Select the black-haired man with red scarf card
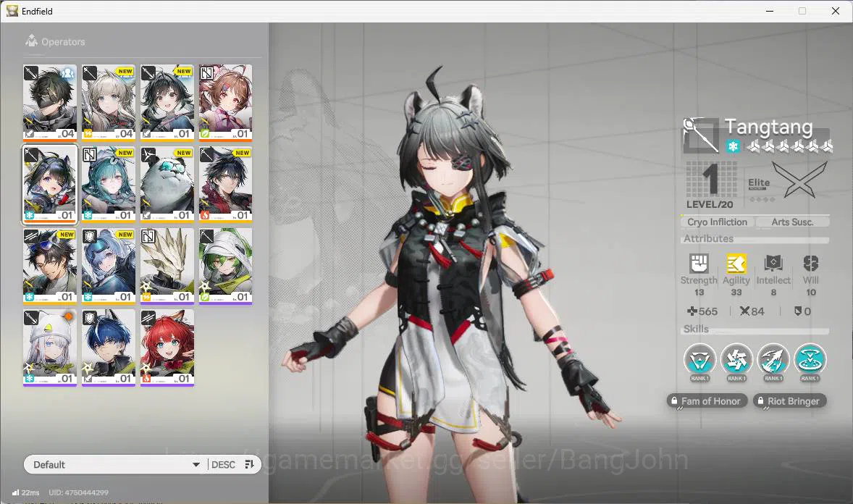This screenshot has height=504, width=853. (226, 184)
